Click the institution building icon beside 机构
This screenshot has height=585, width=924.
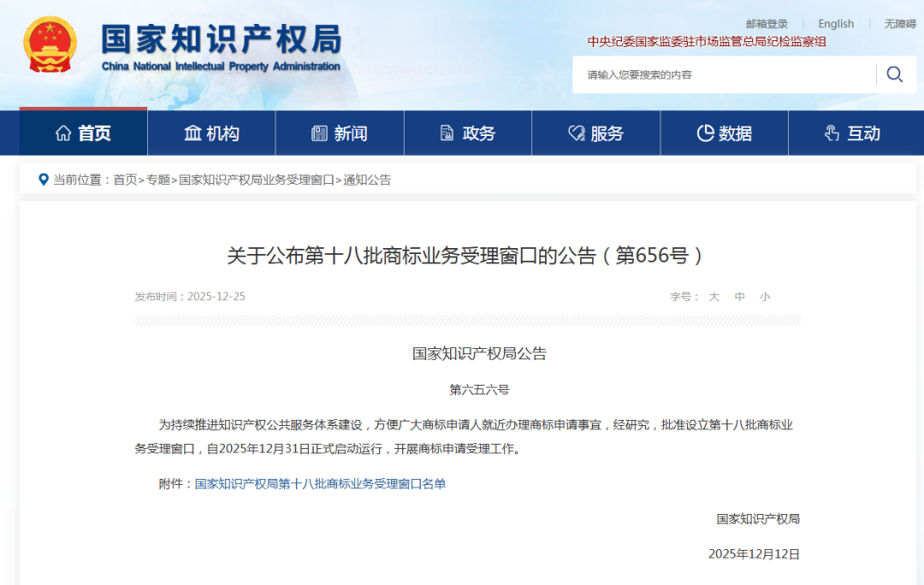click(192, 133)
